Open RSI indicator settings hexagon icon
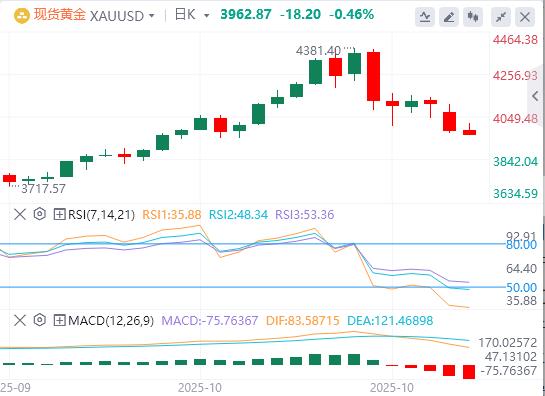545x396 pixels. coord(40,214)
